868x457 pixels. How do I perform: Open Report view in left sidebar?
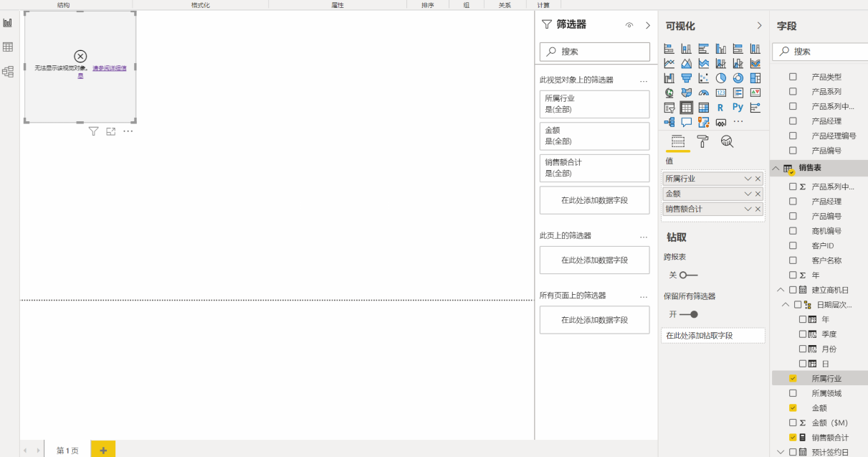(8, 23)
